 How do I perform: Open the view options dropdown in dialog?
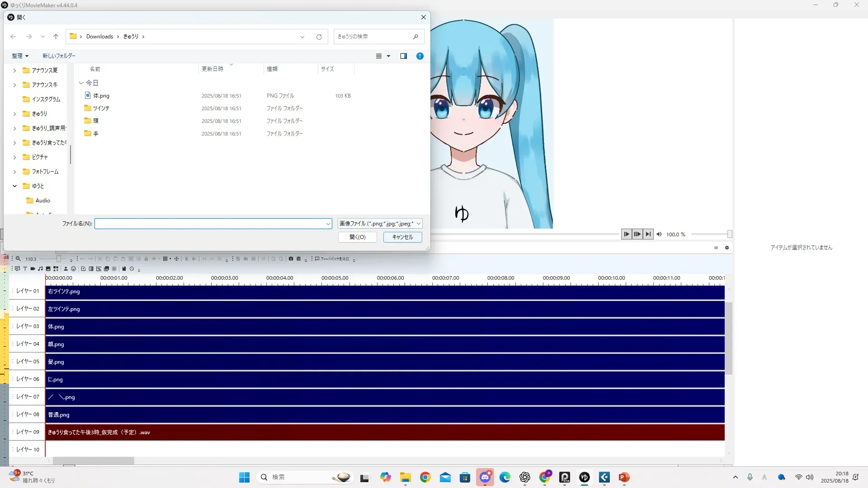388,56
